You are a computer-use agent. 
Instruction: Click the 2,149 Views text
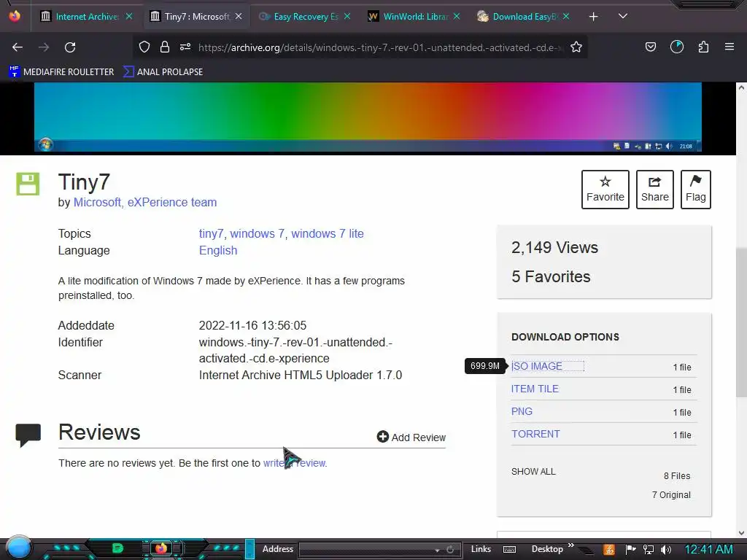[554, 248]
